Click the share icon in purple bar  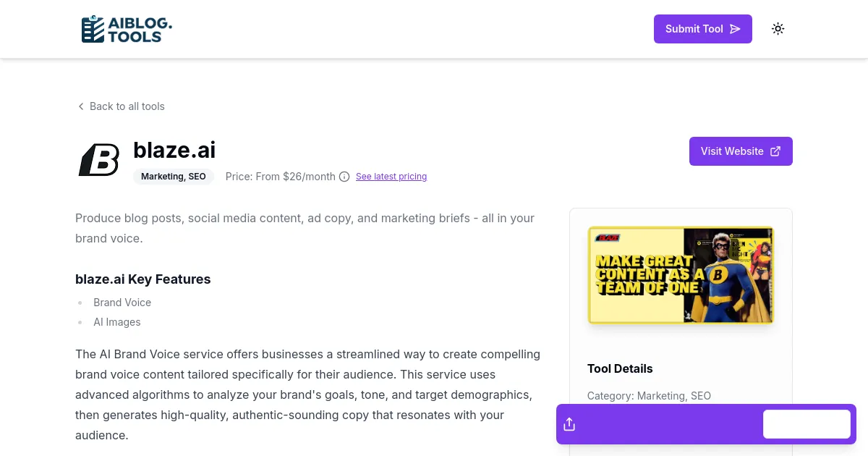569,424
